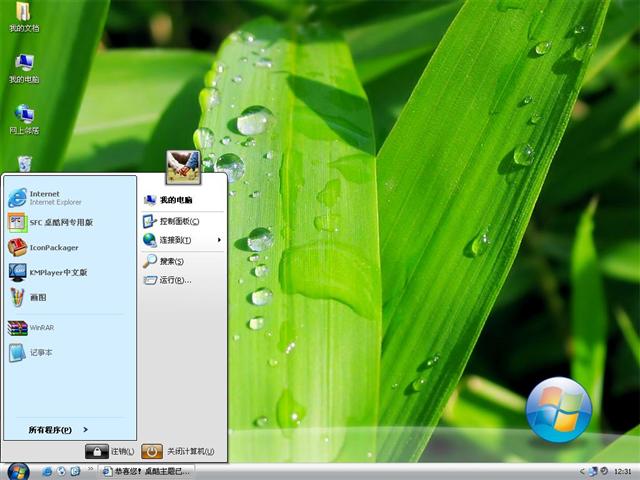Expand the 连接到(T) submenu
The width and height of the screenshot is (640, 480).
pyautogui.click(x=182, y=240)
